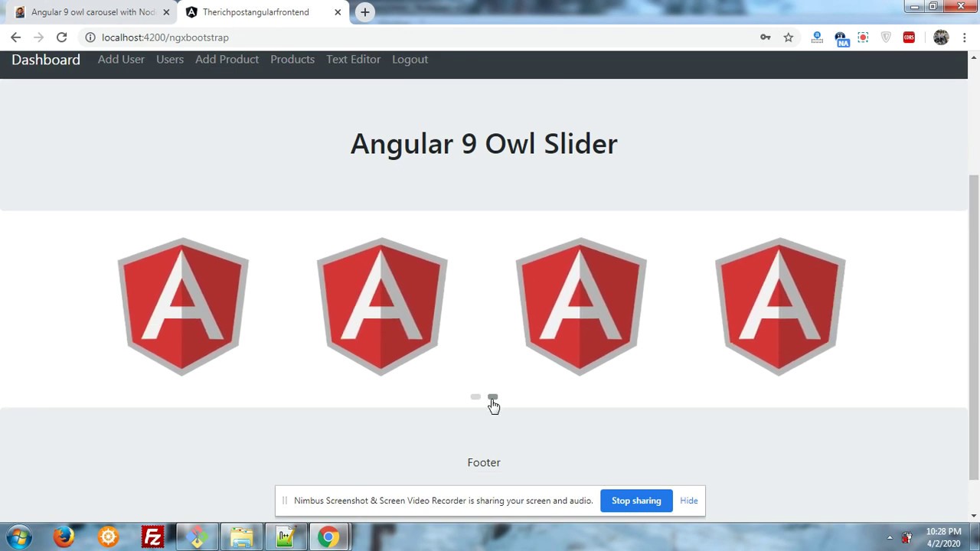Grab the sharing bar drag handle

(284, 500)
